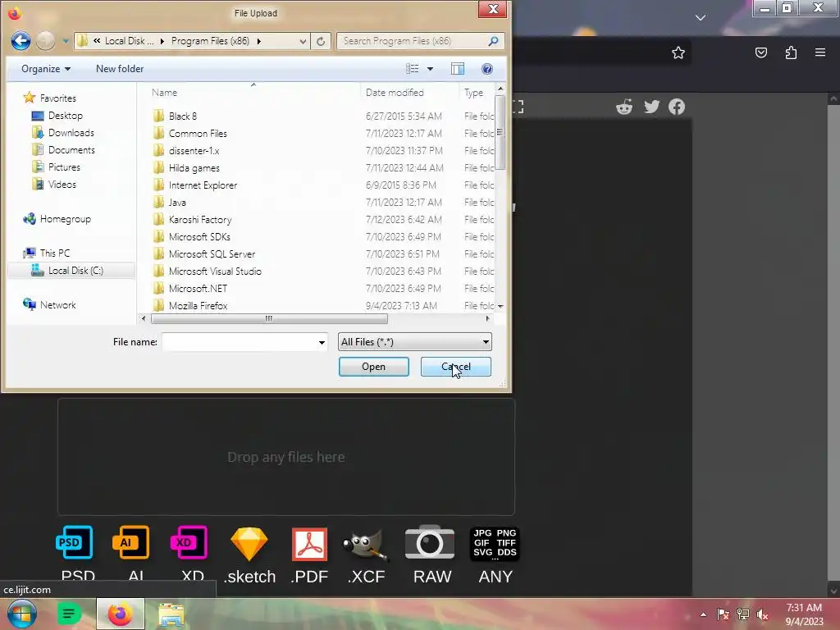This screenshot has width=840, height=630.
Task: Open Firefox list all tabs chevron
Action: pos(701,18)
